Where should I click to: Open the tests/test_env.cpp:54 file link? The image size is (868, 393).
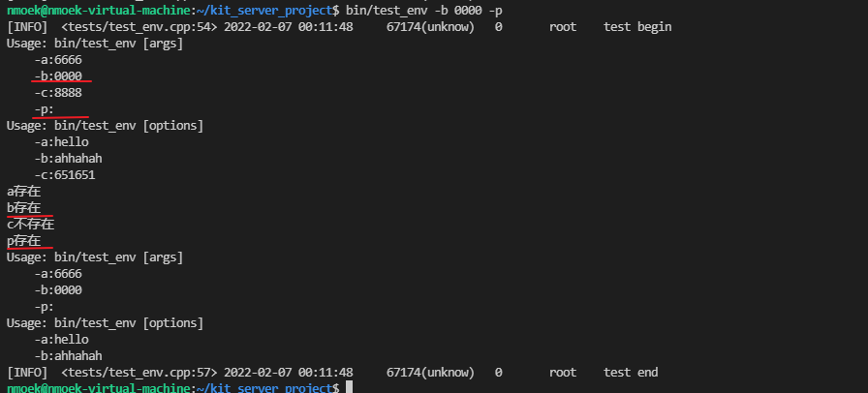click(x=139, y=26)
